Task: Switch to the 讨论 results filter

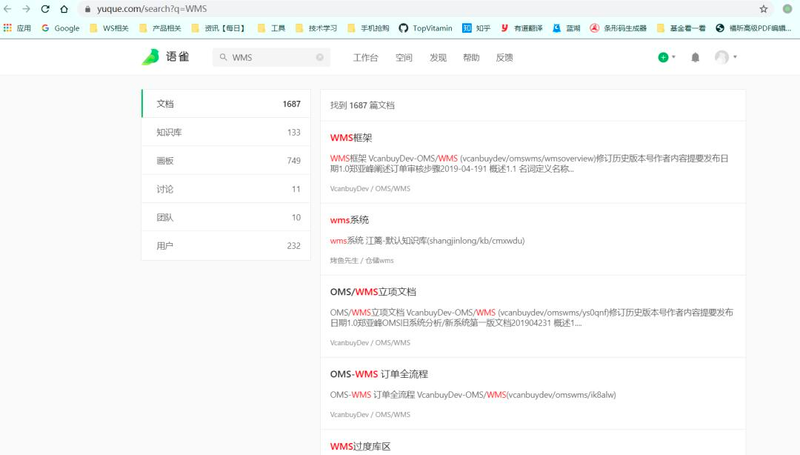Action: tap(226, 189)
